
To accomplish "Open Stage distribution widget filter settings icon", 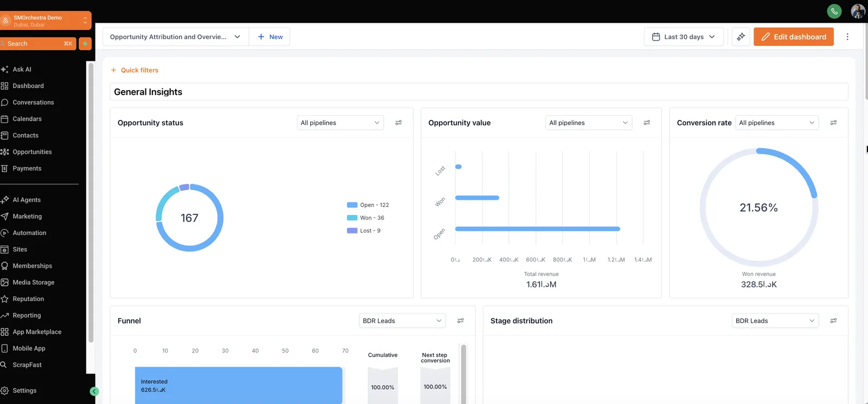I will click(x=834, y=321).
